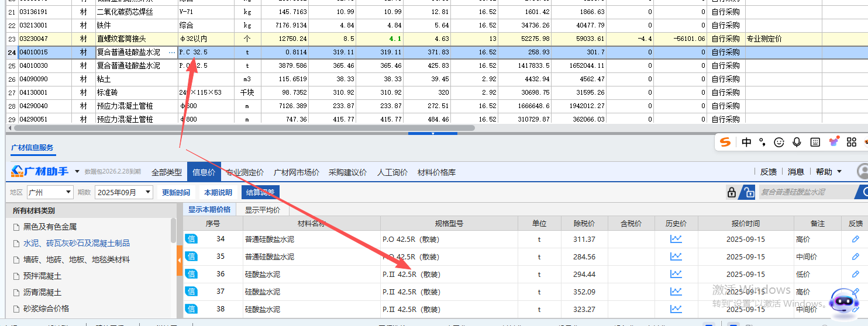This screenshot has height=326, width=868.
Task: Click the 信 badge in row 35
Action: [x=191, y=256]
